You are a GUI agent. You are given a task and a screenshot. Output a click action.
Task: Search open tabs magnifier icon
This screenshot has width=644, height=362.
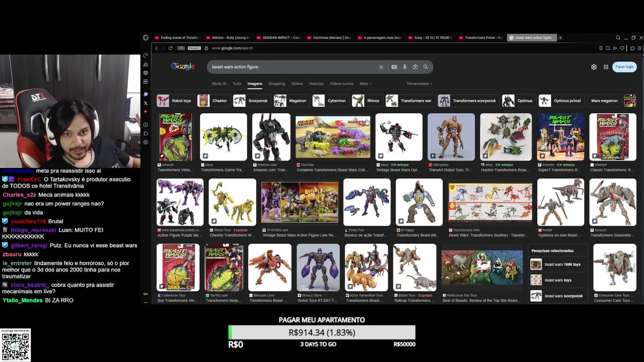coord(618,38)
